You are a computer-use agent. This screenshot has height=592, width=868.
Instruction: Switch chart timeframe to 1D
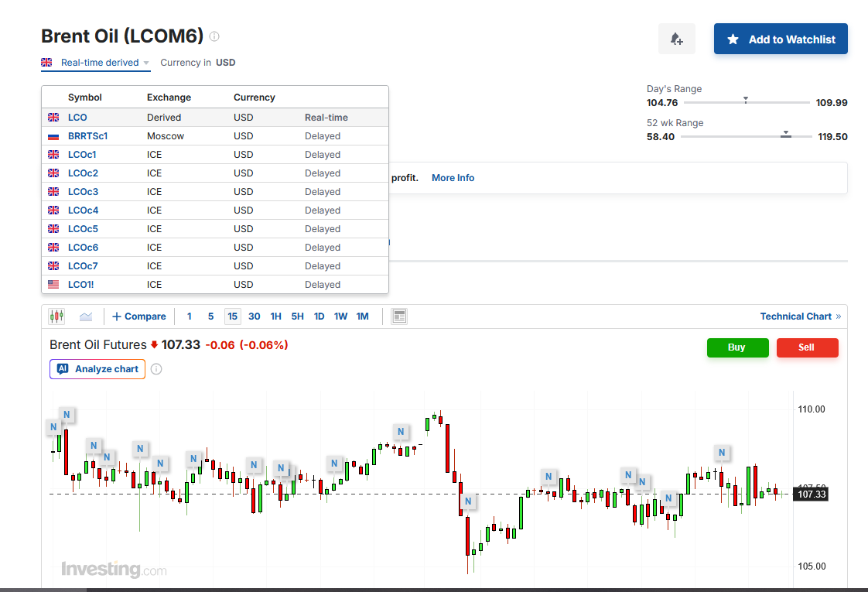click(x=319, y=317)
